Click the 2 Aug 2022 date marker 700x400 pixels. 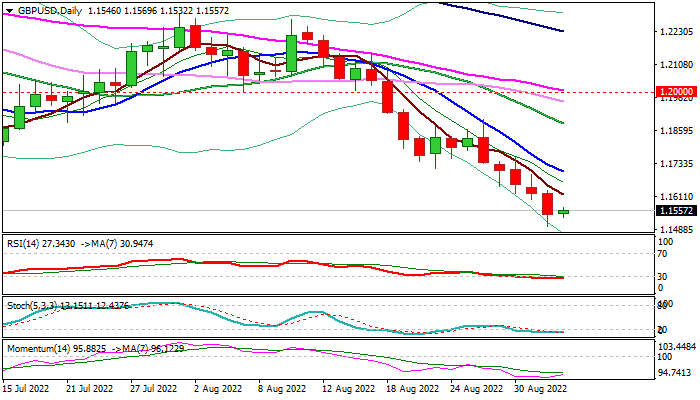tap(216, 389)
